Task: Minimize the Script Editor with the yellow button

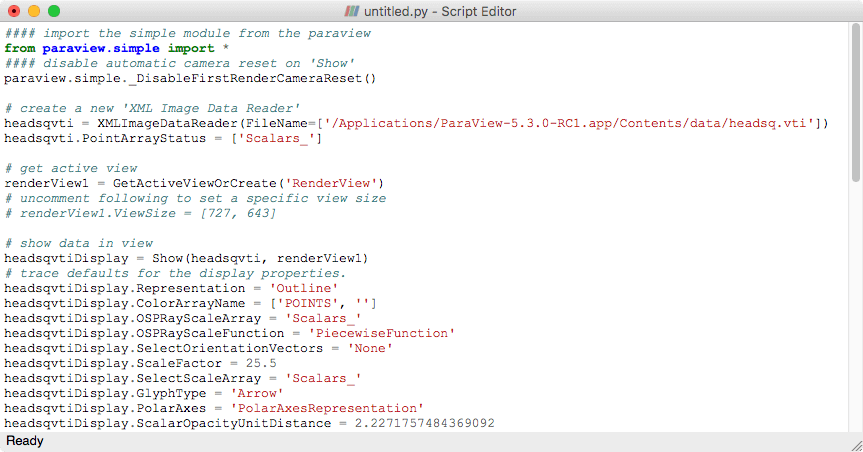Action: [34, 11]
